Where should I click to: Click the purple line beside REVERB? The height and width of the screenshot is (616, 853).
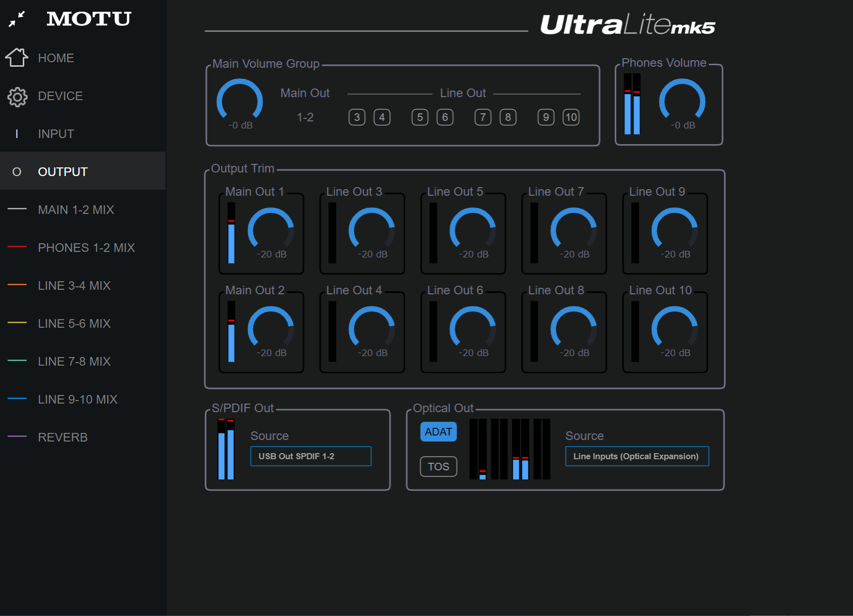click(x=17, y=436)
